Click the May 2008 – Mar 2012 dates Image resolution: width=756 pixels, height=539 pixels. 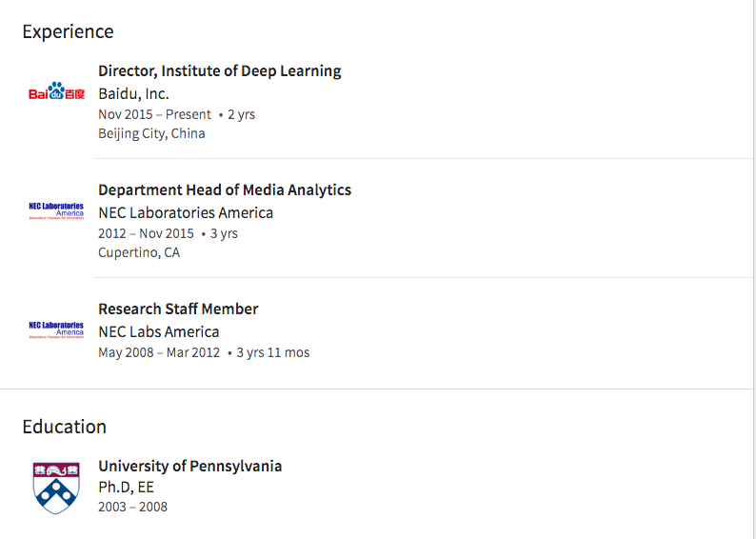click(159, 352)
